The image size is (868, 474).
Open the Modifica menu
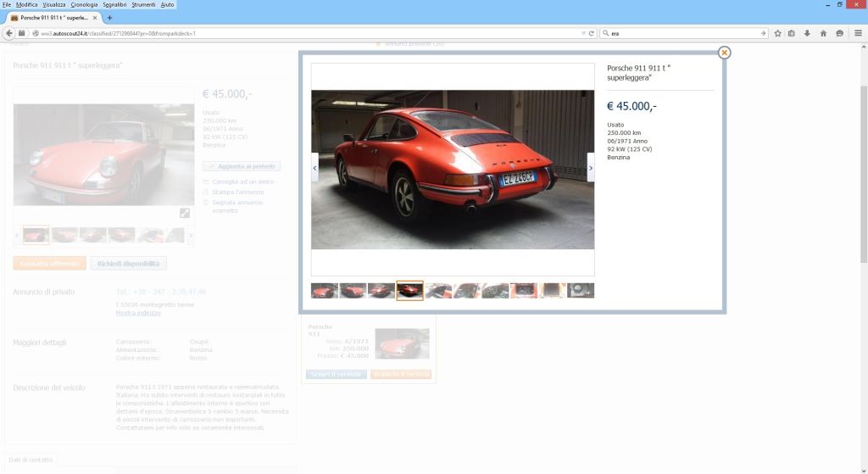pos(26,4)
